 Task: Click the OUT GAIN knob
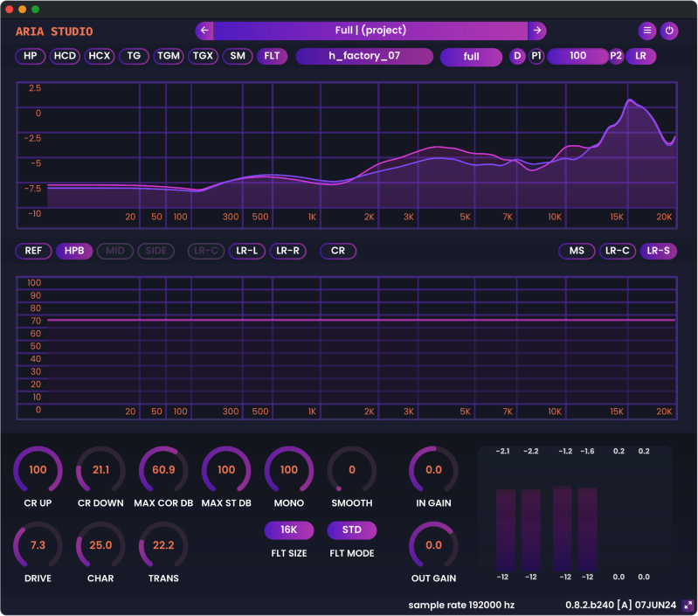coord(433,546)
